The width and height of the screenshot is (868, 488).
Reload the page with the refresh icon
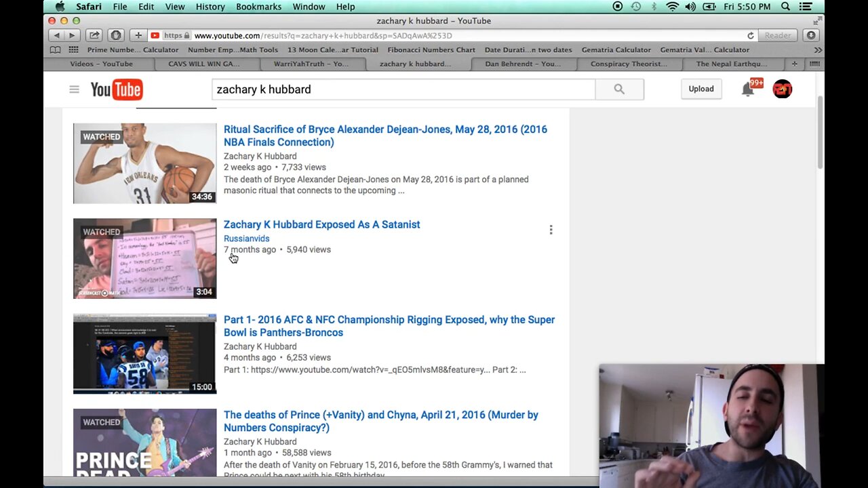coord(751,35)
